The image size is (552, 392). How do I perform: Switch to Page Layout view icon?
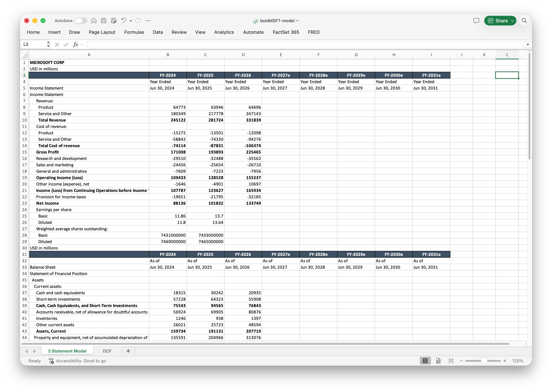point(438,361)
